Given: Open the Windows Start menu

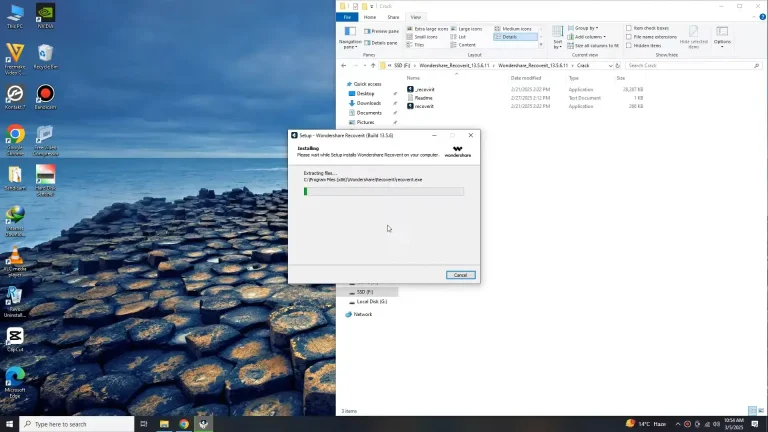Looking at the screenshot, I should [x=9, y=424].
